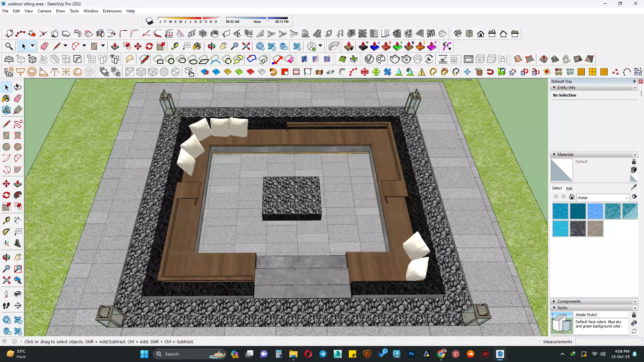The width and height of the screenshot is (644, 362).
Task: Select the Eraser tool in left toolbar
Action: 18,98
